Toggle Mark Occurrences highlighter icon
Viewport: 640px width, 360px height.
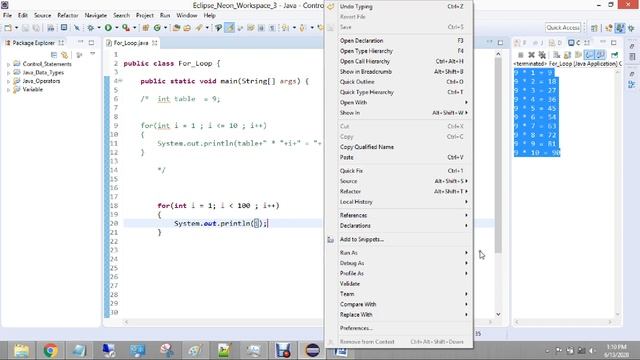[230, 28]
